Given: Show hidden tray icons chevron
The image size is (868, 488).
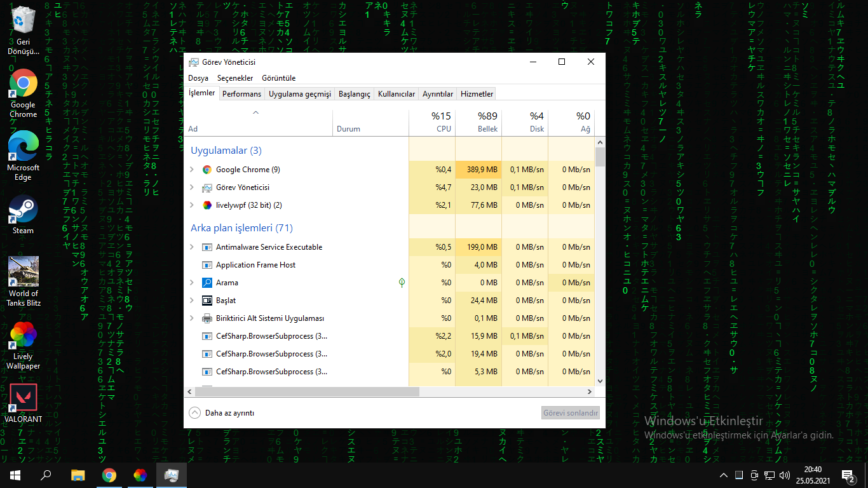Looking at the screenshot, I should (724, 475).
